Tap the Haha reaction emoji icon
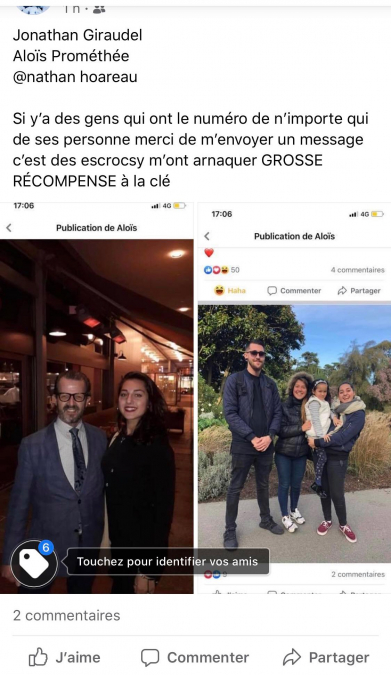The width and height of the screenshot is (391, 675). coord(219,291)
